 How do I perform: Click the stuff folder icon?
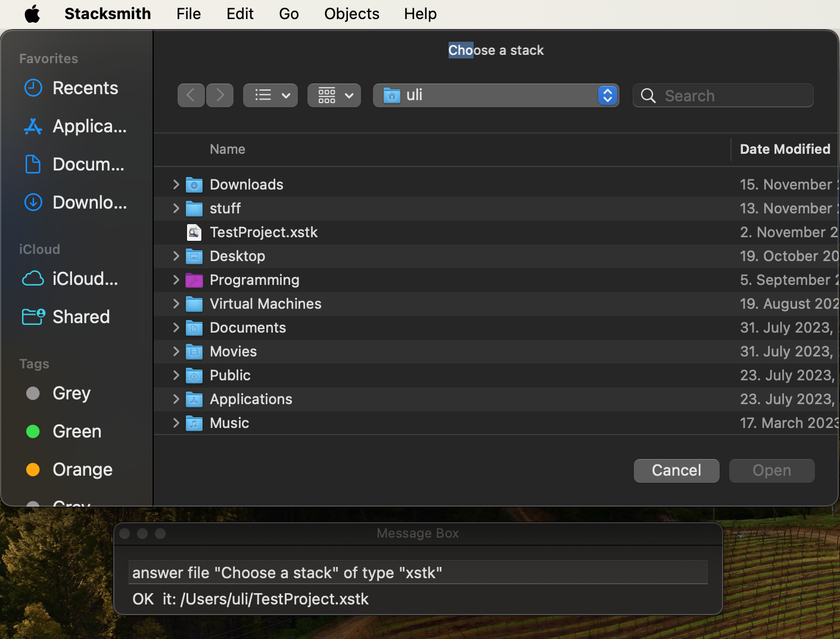(194, 209)
